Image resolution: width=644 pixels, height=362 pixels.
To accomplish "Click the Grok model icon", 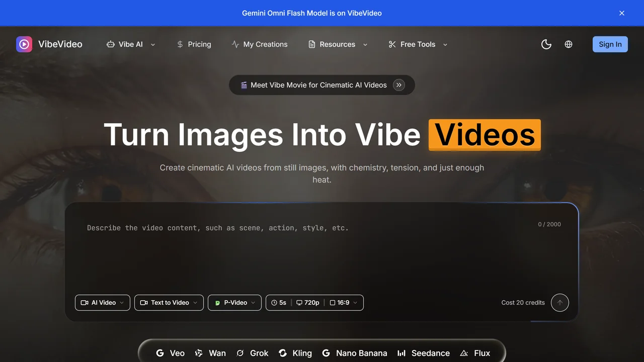I will [x=240, y=353].
